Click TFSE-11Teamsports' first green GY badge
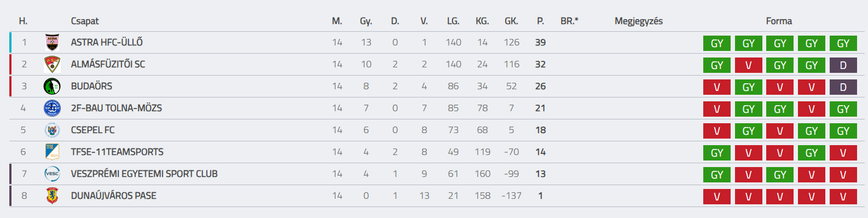The height and width of the screenshot is (218, 868). click(x=717, y=153)
